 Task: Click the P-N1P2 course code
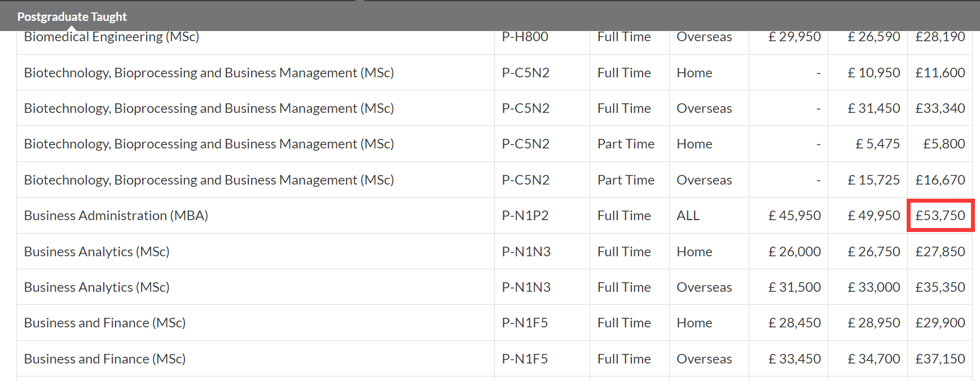pos(525,216)
